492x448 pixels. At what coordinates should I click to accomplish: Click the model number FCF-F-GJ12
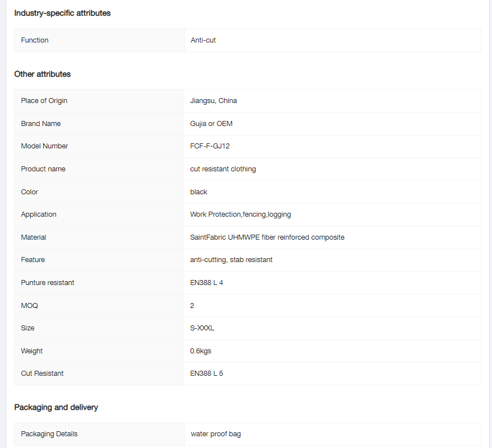coord(210,146)
